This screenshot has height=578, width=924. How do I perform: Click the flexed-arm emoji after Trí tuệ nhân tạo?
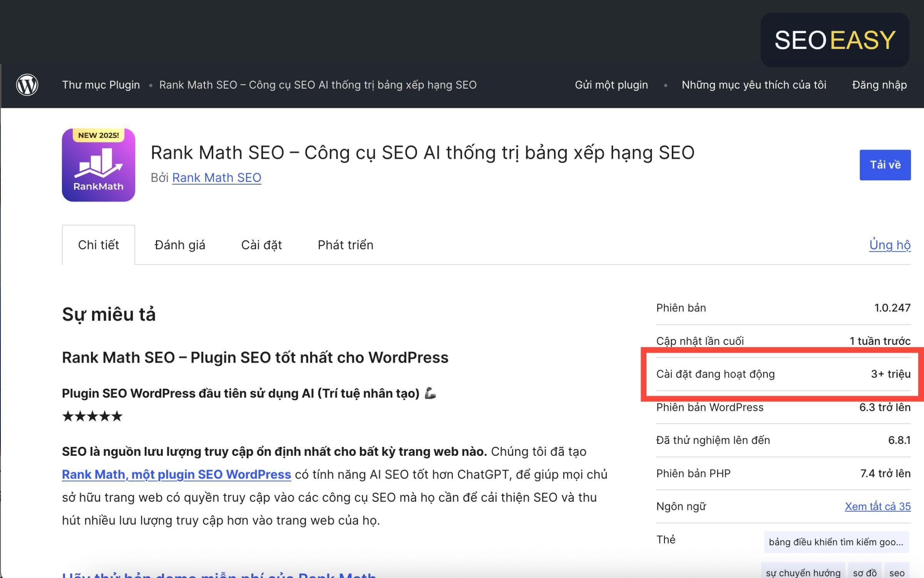430,393
